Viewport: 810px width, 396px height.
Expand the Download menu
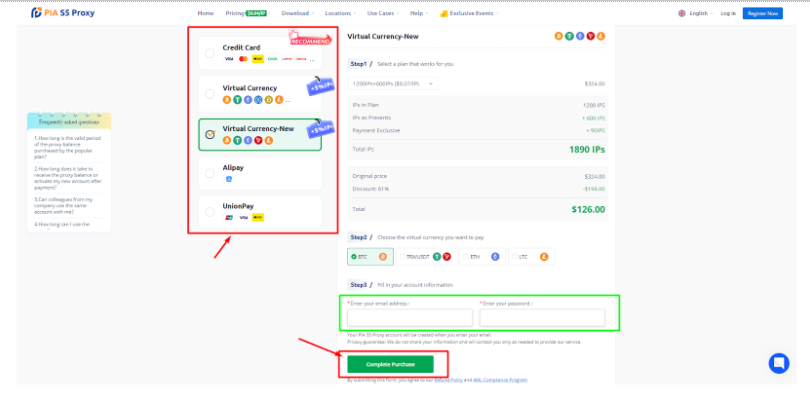(x=298, y=13)
